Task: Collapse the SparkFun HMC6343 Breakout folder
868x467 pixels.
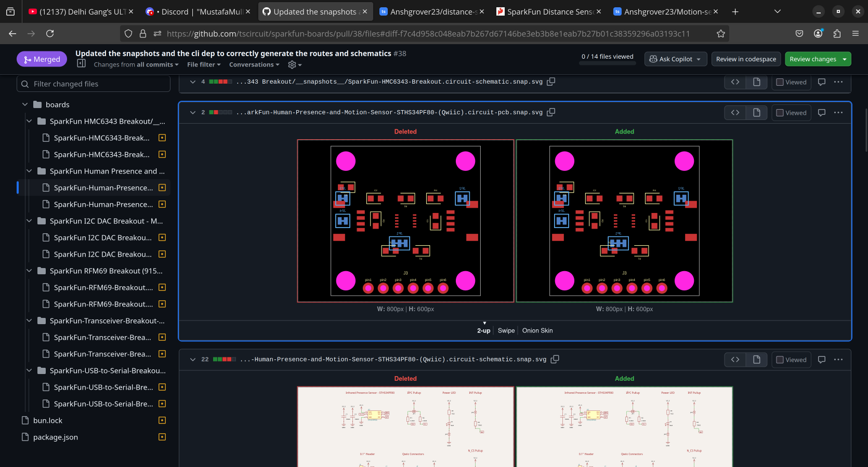Action: 29,121
